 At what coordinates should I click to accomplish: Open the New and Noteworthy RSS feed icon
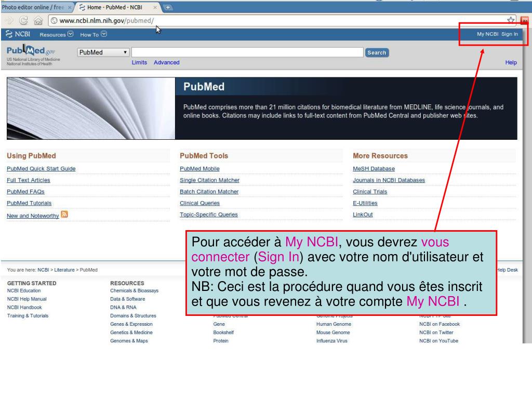[x=64, y=215]
